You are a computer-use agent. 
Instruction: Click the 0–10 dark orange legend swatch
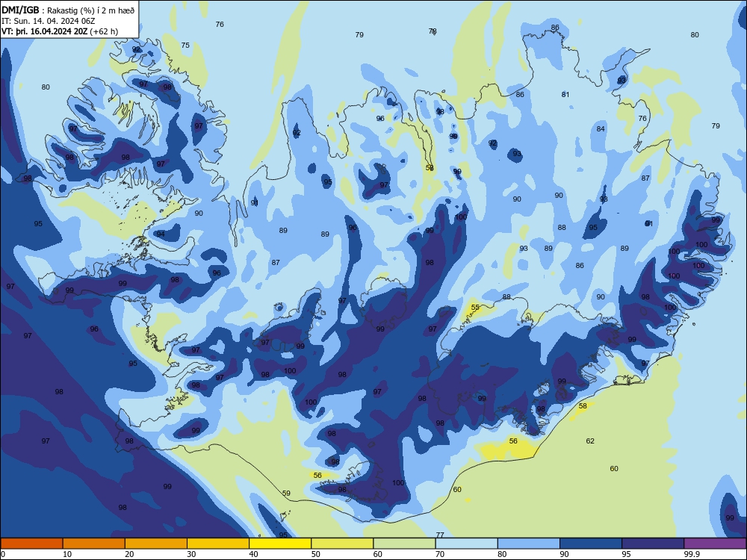[x=31, y=544]
